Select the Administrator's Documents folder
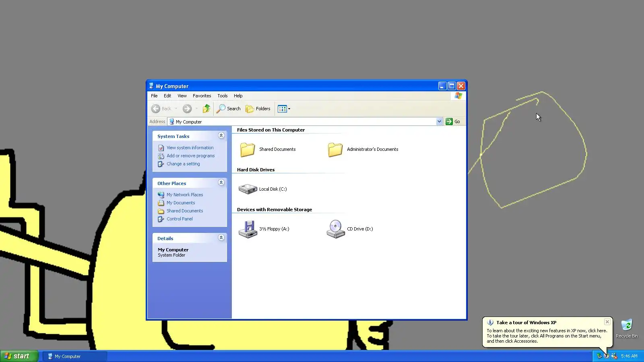 pyautogui.click(x=363, y=150)
